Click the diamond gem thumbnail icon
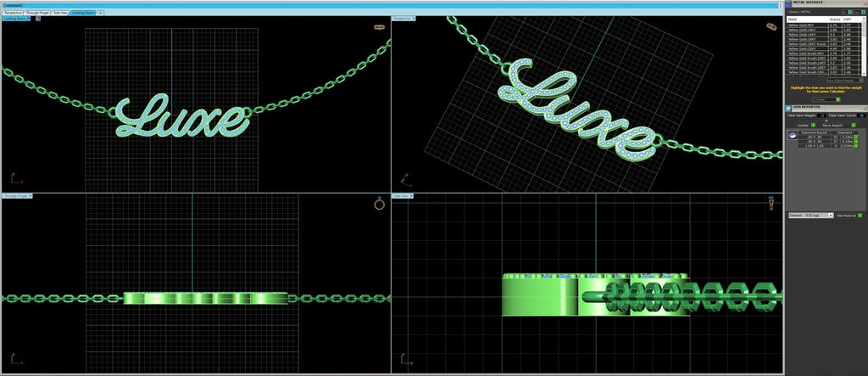Screen dimensions: 868x376 (x=792, y=135)
